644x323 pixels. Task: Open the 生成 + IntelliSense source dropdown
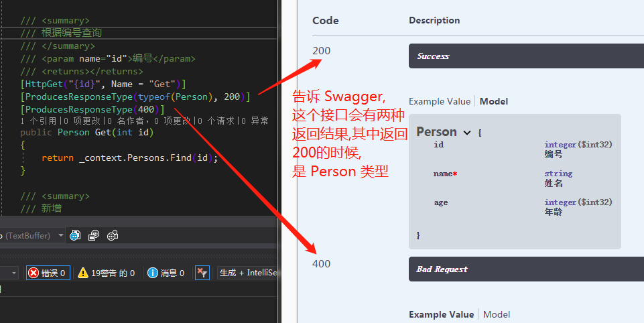(x=247, y=273)
